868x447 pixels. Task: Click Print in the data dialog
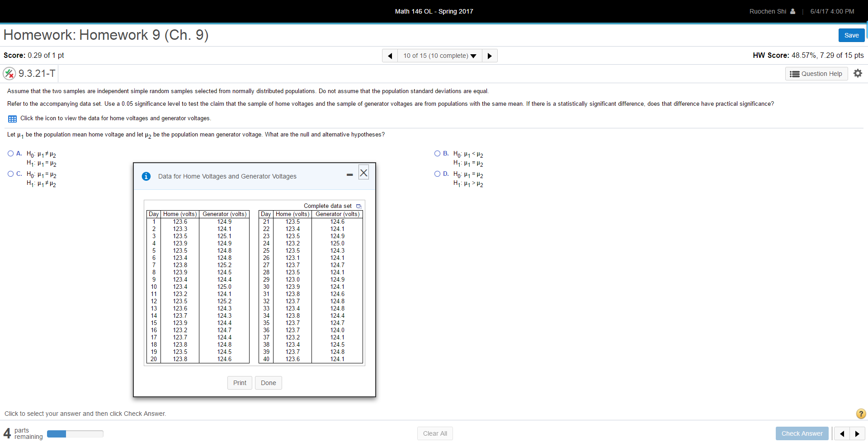240,383
